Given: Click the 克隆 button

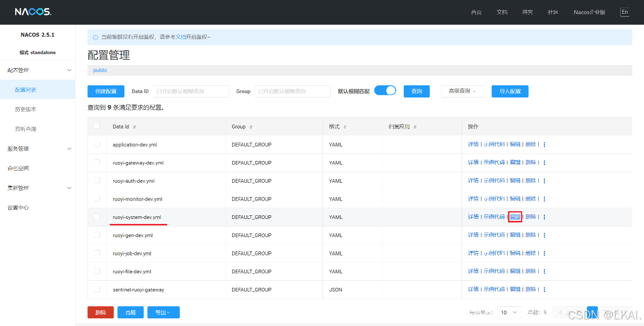Looking at the screenshot, I should [x=131, y=313].
